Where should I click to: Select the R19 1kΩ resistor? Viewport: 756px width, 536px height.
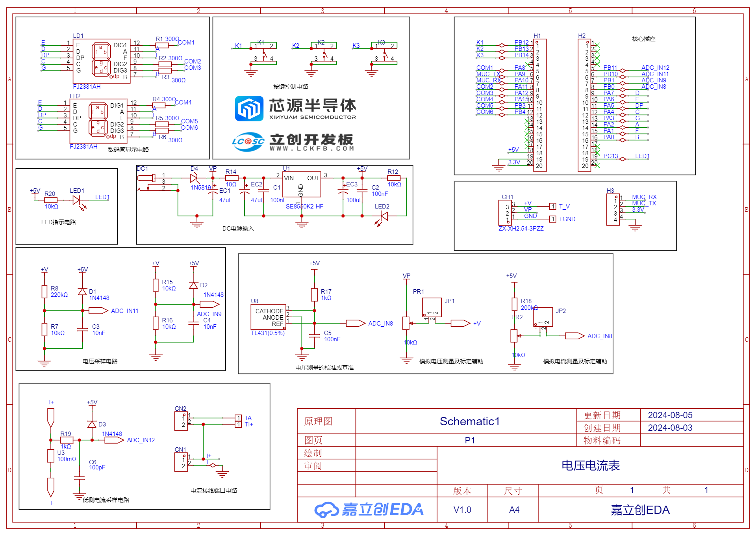coord(67,440)
